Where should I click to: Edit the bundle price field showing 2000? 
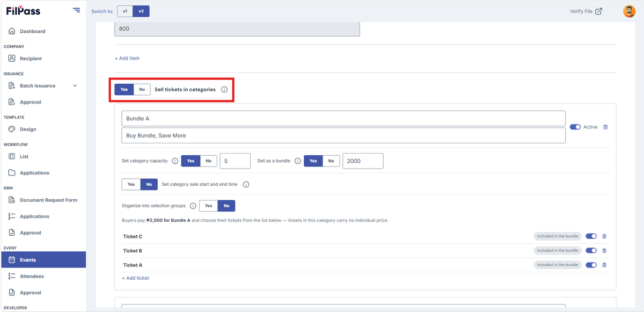click(363, 161)
